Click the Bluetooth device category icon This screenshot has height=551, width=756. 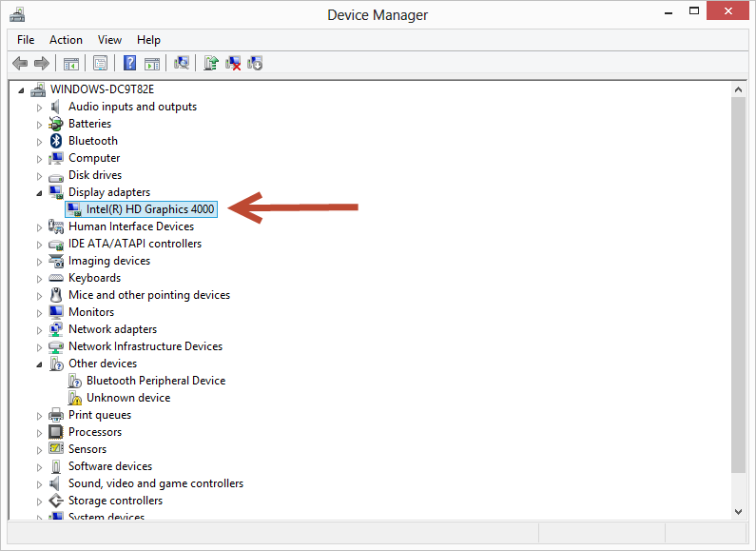56,141
